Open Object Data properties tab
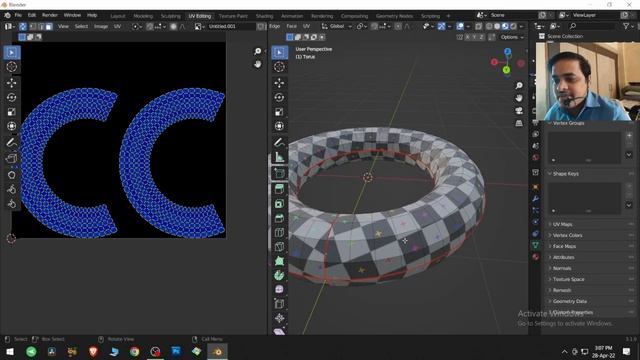 (536, 245)
